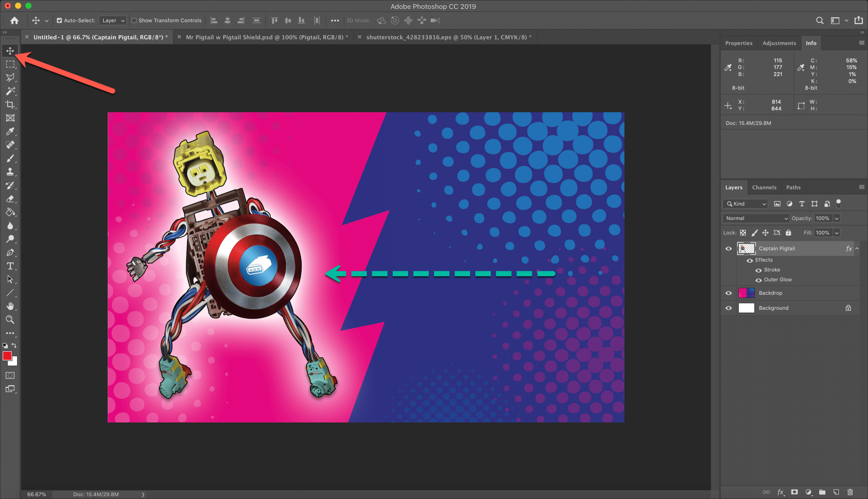This screenshot has height=499, width=868.
Task: Open the Kind filter dropdown
Action: [745, 204]
